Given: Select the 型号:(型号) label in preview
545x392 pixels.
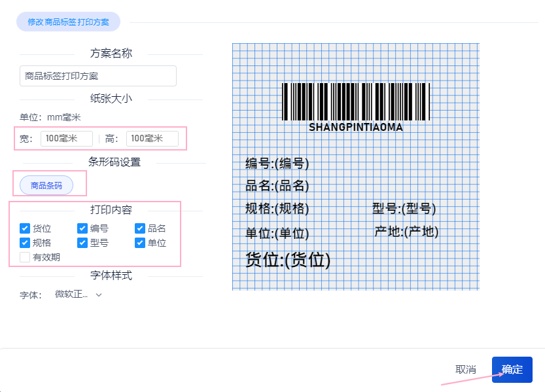Looking at the screenshot, I should pos(404,209).
